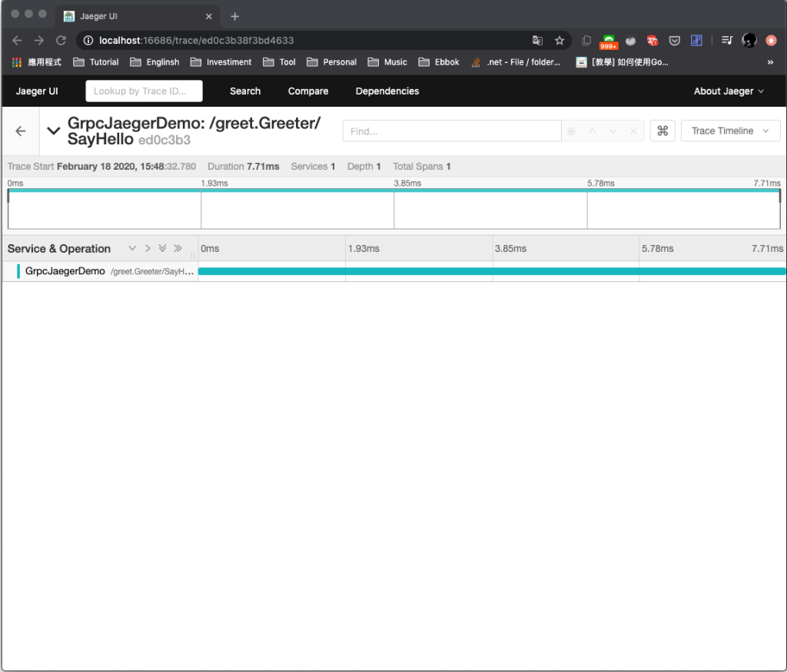787x672 pixels.
Task: Go forward in browser history
Action: coord(39,40)
